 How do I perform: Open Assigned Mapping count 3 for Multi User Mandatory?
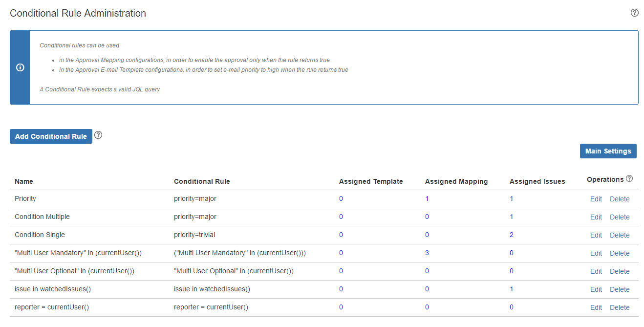coord(427,253)
